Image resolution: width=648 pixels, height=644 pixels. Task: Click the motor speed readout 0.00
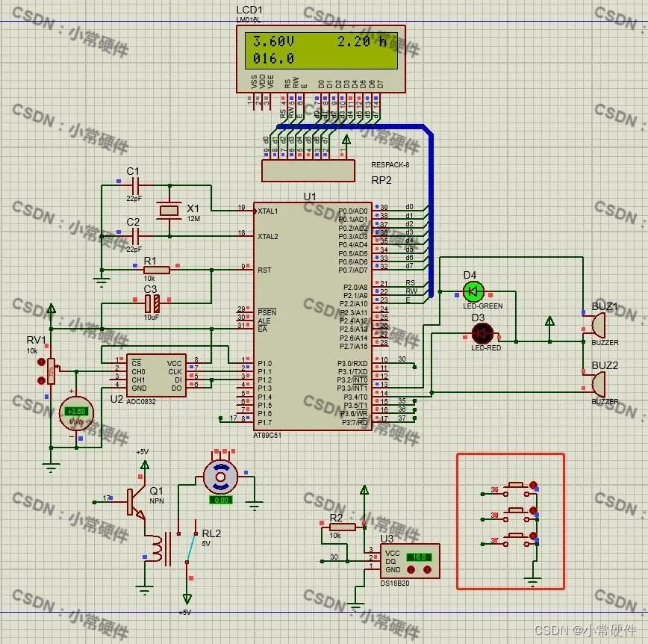pos(221,500)
